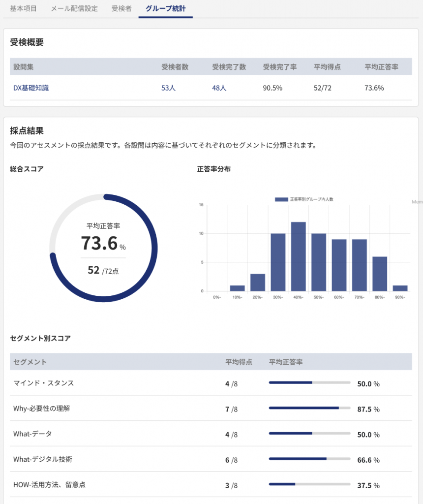Open the メール配信設定 tab
The height and width of the screenshot is (504, 423).
(x=74, y=8)
